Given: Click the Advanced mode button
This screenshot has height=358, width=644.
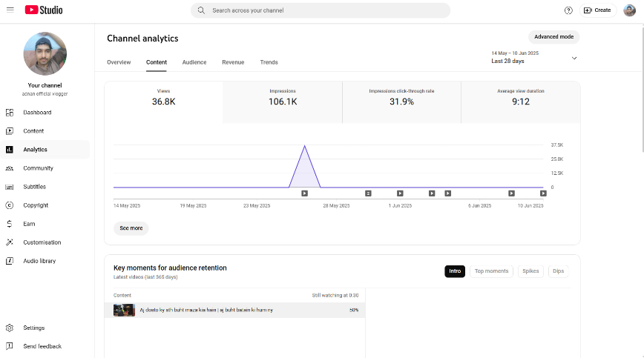Looking at the screenshot, I should [553, 36].
